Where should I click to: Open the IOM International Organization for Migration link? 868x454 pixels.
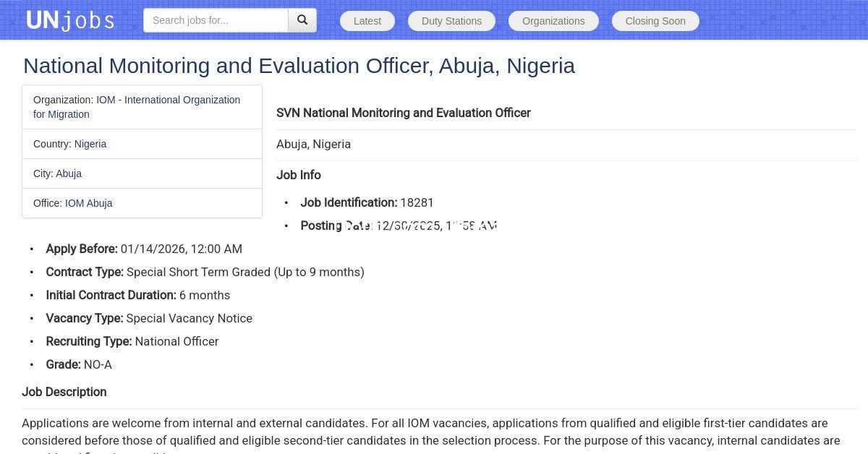pyautogui.click(x=168, y=100)
